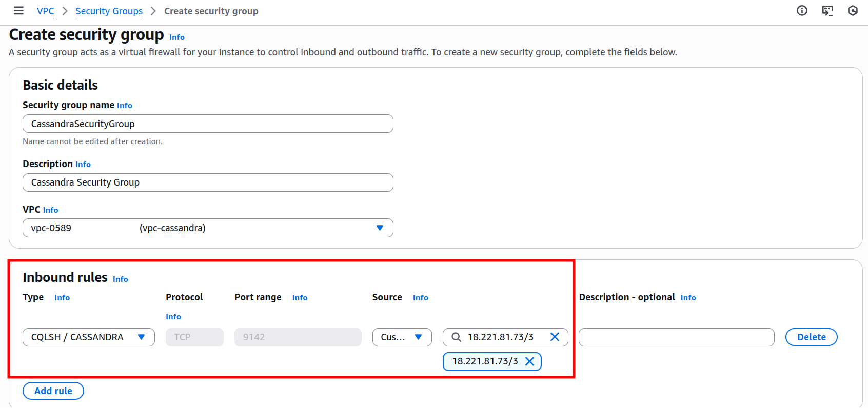
Task: Click the Add rule button
Action: [x=53, y=391]
